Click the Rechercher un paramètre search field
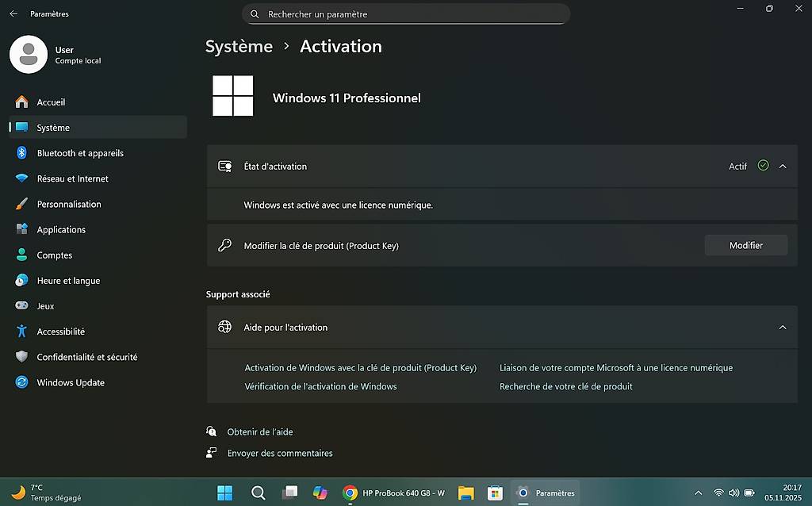812x506 pixels. tap(406, 14)
